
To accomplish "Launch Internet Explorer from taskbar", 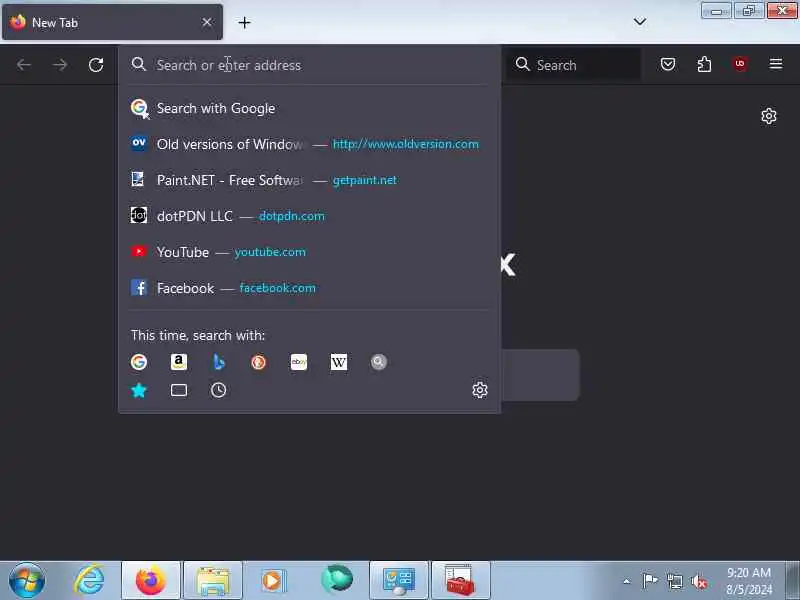I will 90,580.
